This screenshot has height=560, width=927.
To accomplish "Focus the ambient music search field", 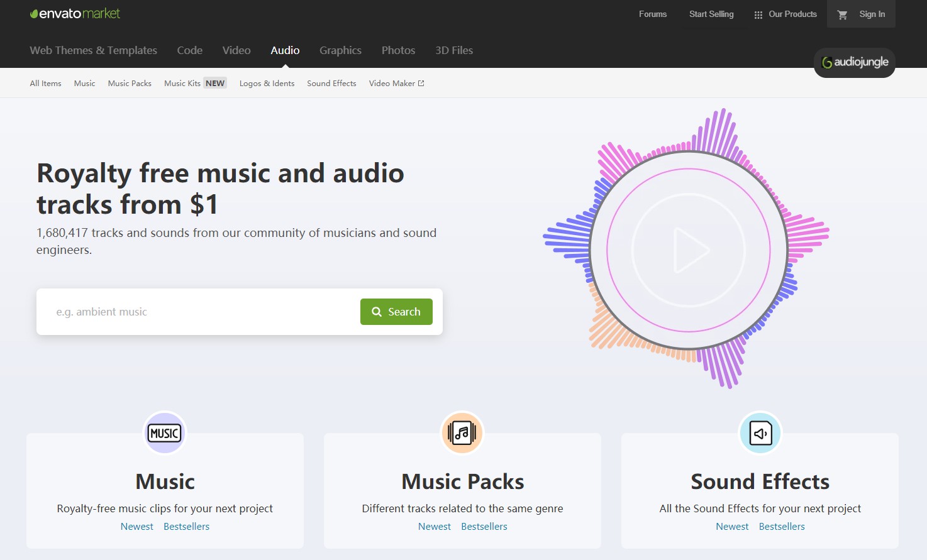I will click(x=201, y=312).
